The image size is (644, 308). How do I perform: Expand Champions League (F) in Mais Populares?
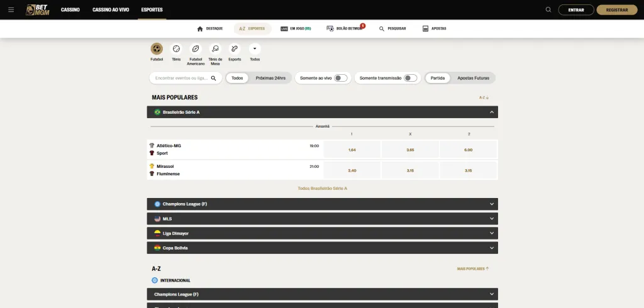pos(492,204)
